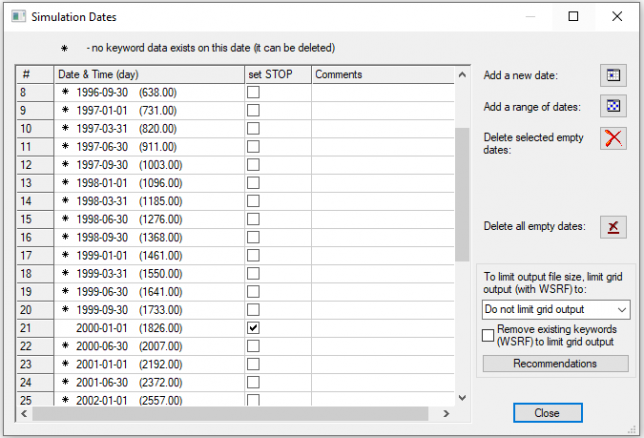Select row 21 dated 2000-01-01
Image resolution: width=644 pixels, height=438 pixels.
(x=140, y=328)
